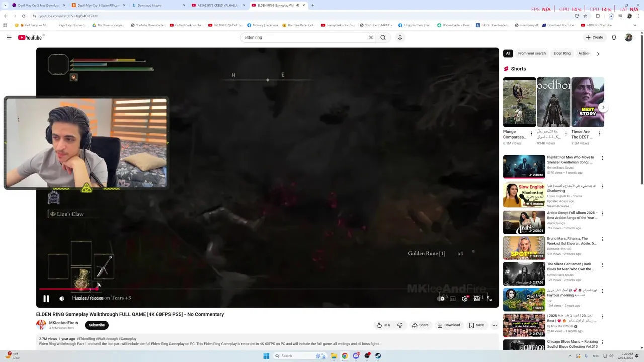
Task: Open the MKIceAndFire channel avatar
Action: [x=41, y=325]
